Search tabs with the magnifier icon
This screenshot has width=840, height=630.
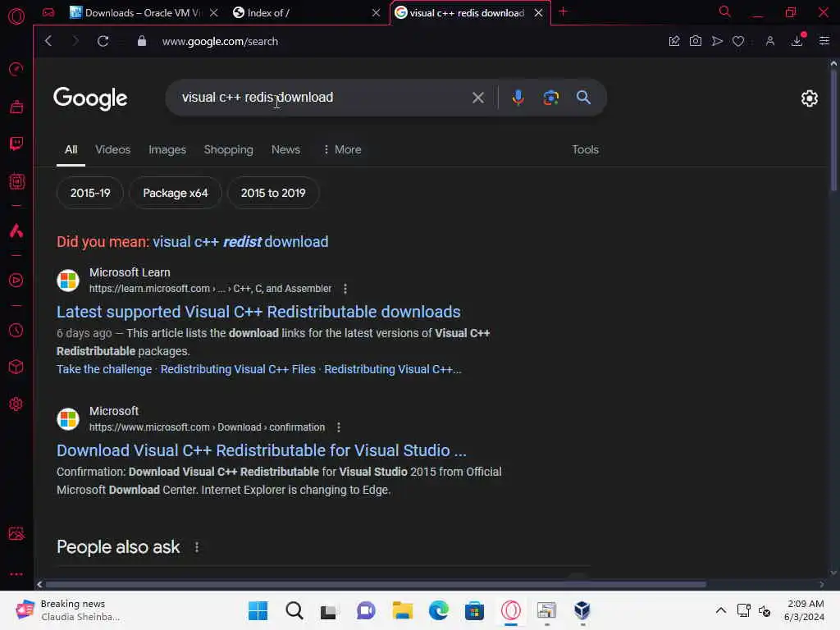[x=724, y=11]
